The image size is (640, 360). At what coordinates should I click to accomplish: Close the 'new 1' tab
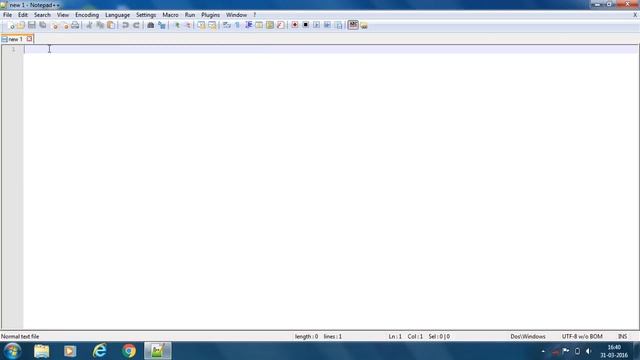(29, 39)
